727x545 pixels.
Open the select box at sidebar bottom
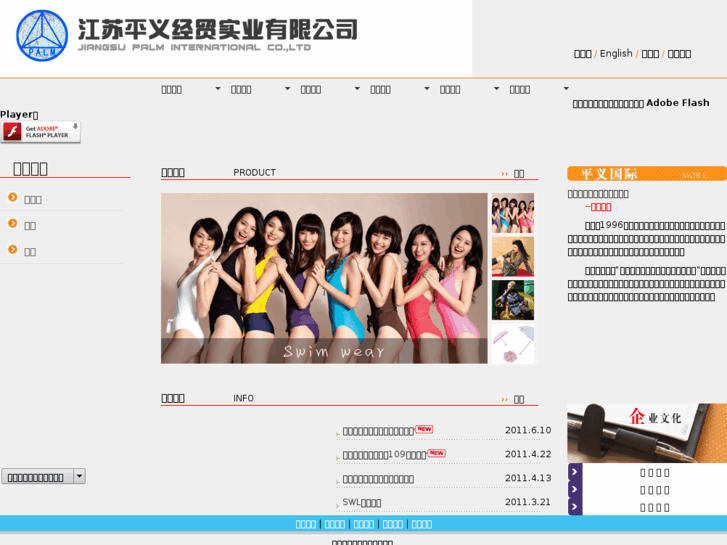point(43,476)
